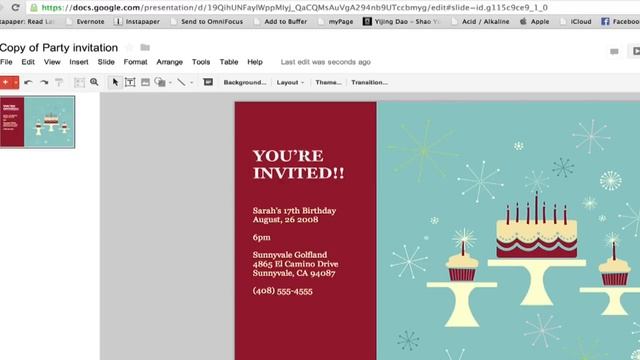Screen dimensions: 640x360
Task: Open the Layout dropdown
Action: pos(290,82)
